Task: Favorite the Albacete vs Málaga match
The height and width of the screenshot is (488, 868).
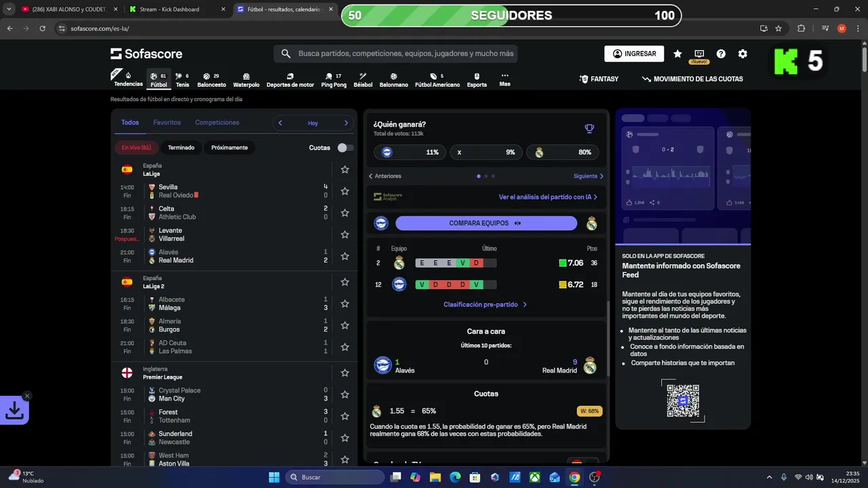Action: [344, 304]
